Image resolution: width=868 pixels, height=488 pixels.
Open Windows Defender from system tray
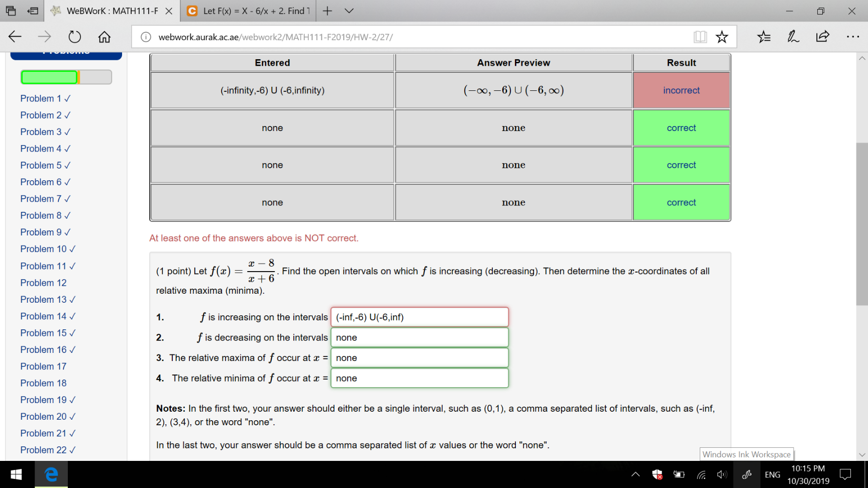click(x=657, y=474)
